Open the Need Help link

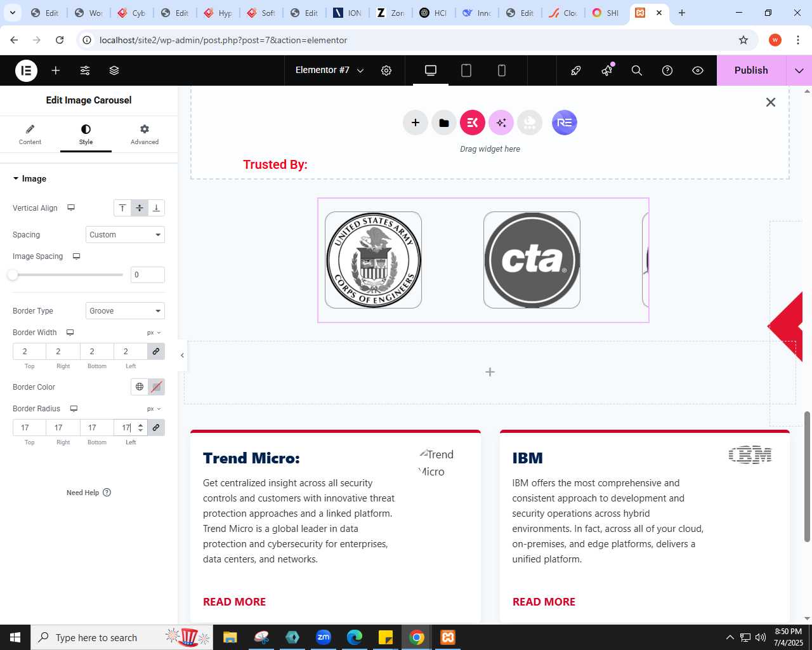(89, 493)
